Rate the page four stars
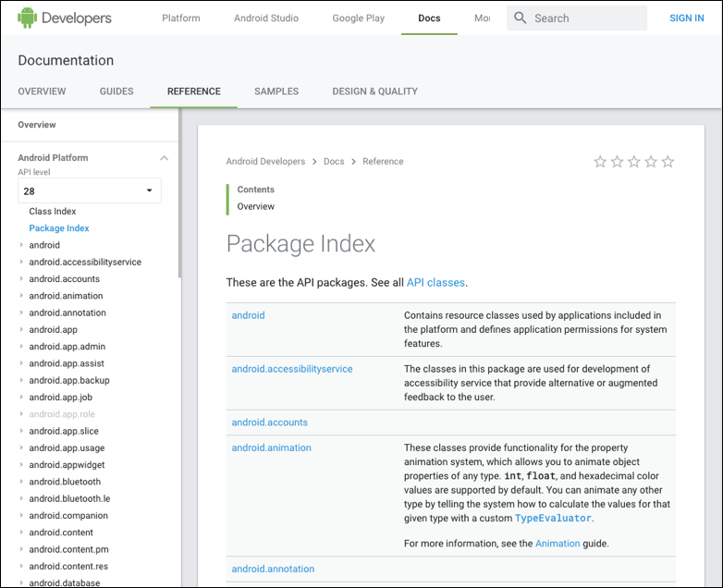Image resolution: width=723 pixels, height=588 pixels. coord(651,162)
